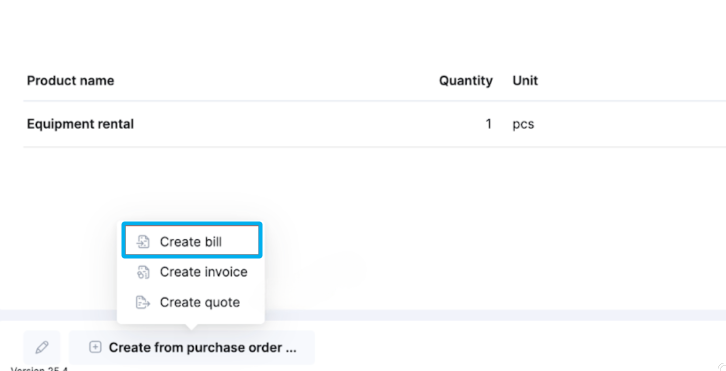Click the quote document icon in the popup
Image resolution: width=726 pixels, height=371 pixels.
[x=143, y=302]
